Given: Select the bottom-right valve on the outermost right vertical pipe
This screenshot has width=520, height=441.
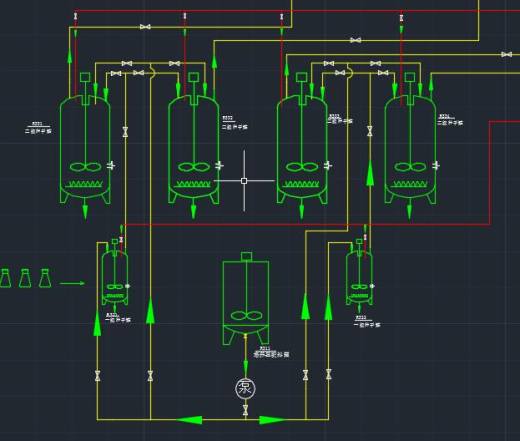Looking at the screenshot, I should 329,374.
